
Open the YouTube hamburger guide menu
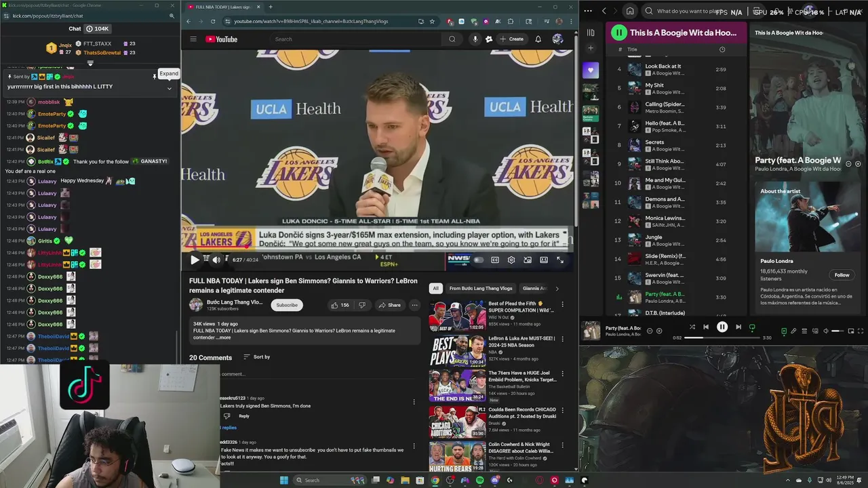pos(193,39)
